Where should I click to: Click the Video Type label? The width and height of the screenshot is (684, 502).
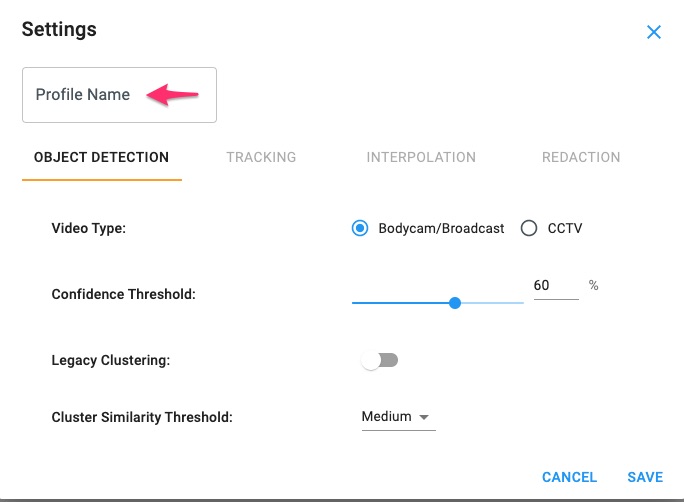pos(89,228)
